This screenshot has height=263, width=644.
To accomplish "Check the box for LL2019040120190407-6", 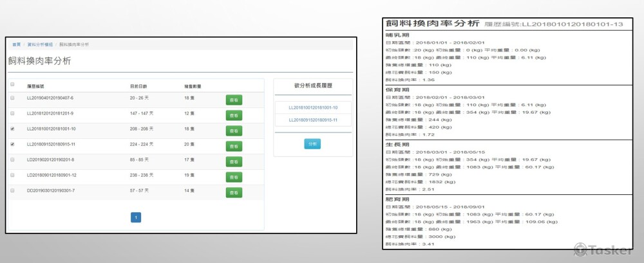I will point(12,98).
